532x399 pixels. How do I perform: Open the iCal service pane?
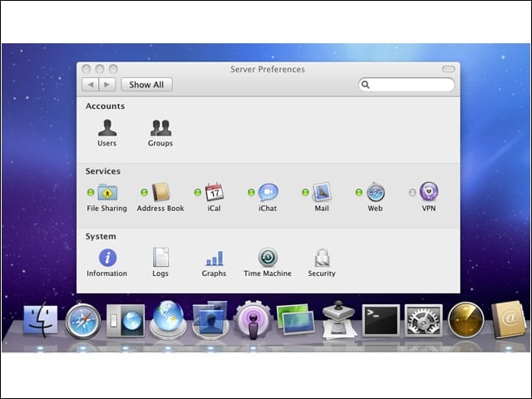214,198
